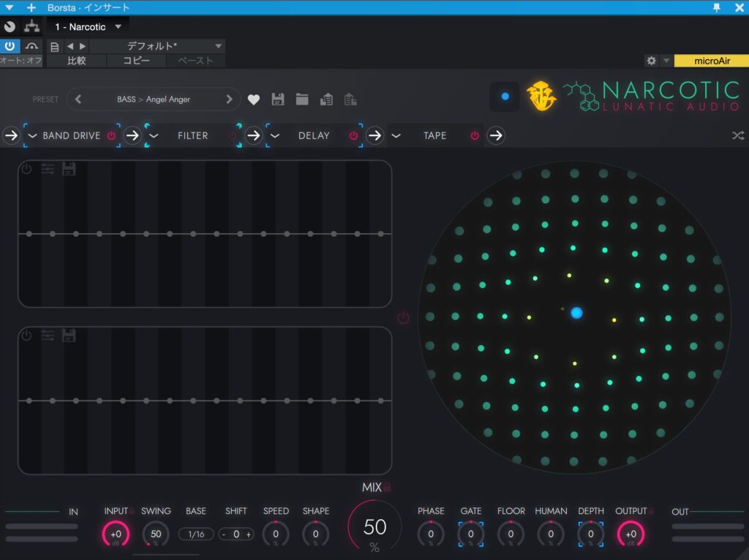The image size is (749, 560).
Task: Click the コピー (copy) button
Action: click(136, 61)
